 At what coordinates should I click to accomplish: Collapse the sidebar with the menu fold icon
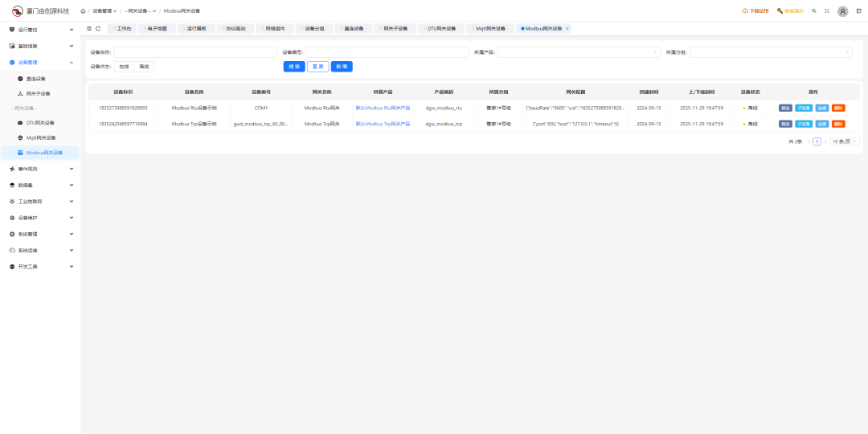(89, 28)
